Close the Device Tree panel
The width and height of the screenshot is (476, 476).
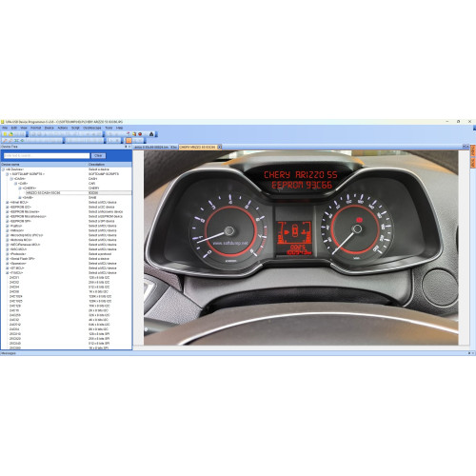129,147
